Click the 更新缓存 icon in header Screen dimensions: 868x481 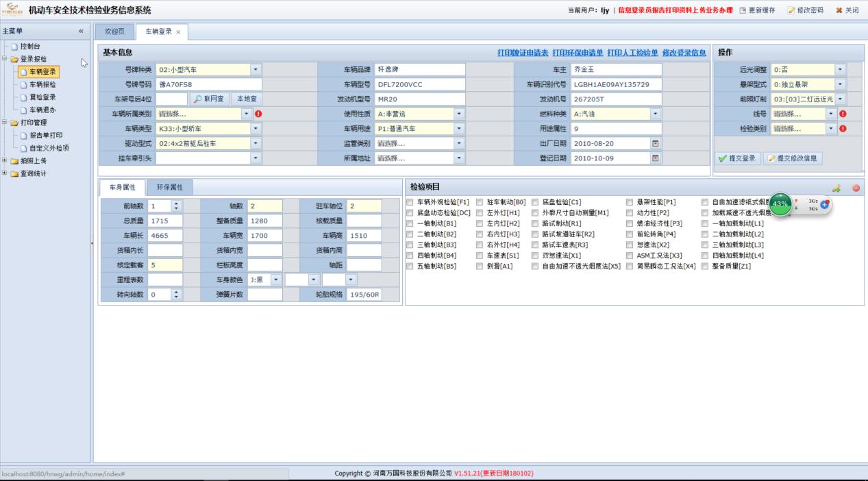743,10
